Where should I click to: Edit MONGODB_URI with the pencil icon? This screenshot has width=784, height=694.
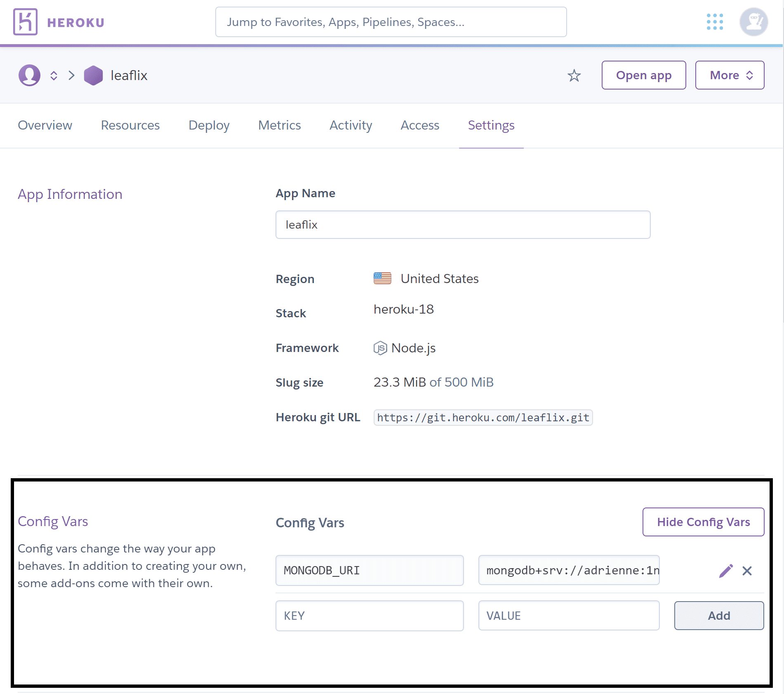tap(725, 571)
